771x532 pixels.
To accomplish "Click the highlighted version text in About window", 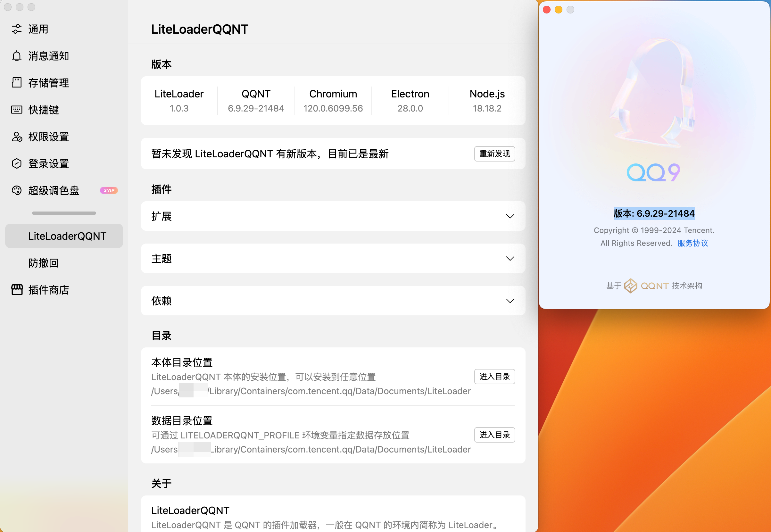I will (654, 213).
